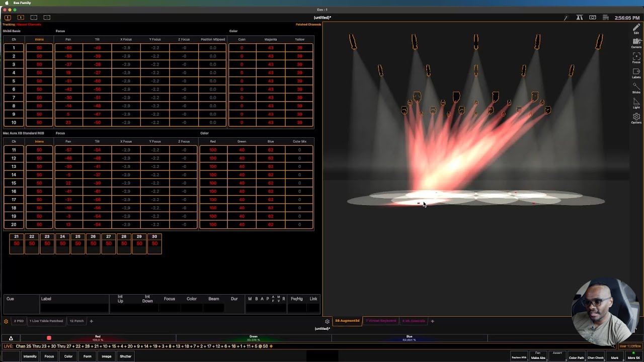Click the Intens column header in Ghibli table

pyautogui.click(x=39, y=39)
